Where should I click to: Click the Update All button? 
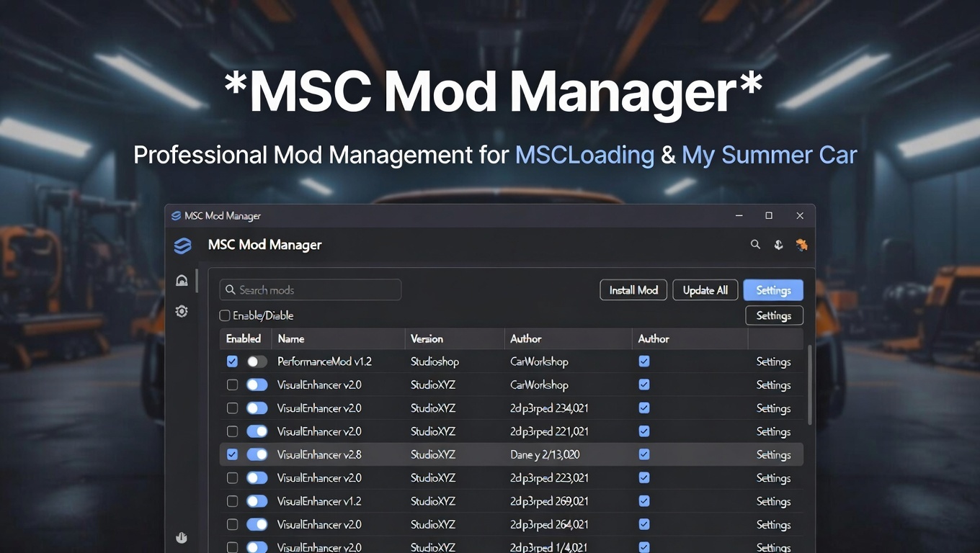click(x=705, y=290)
